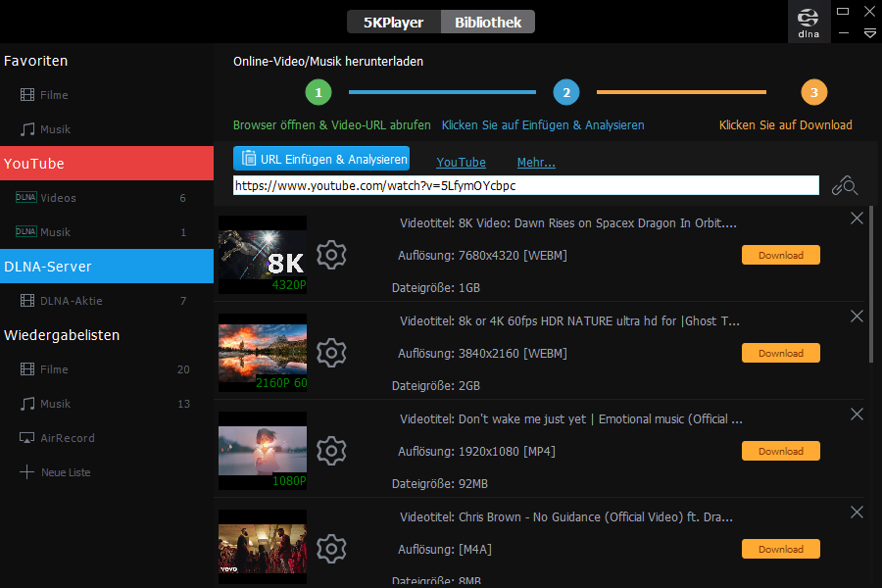Click into the YouTube URL input field
The width and height of the screenshot is (882, 588).
[525, 185]
